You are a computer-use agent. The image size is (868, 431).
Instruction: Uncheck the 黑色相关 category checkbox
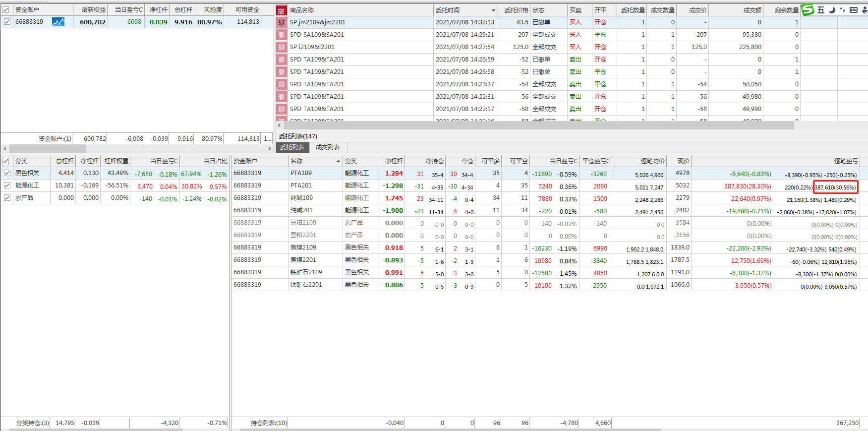tap(7, 173)
